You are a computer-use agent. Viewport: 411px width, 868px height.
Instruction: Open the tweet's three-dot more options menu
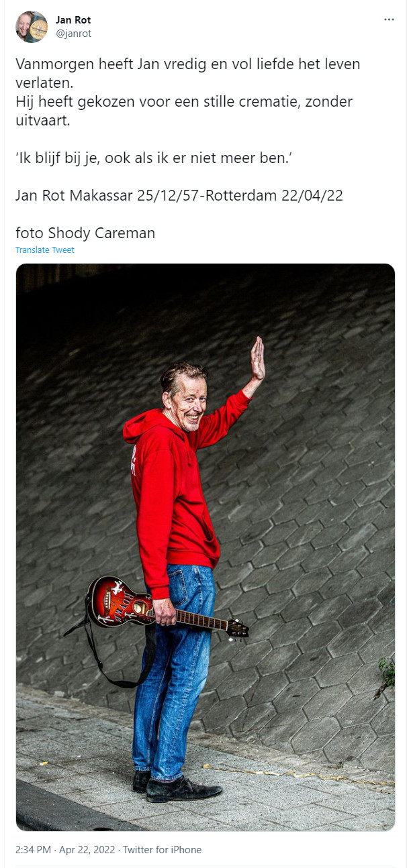(389, 19)
